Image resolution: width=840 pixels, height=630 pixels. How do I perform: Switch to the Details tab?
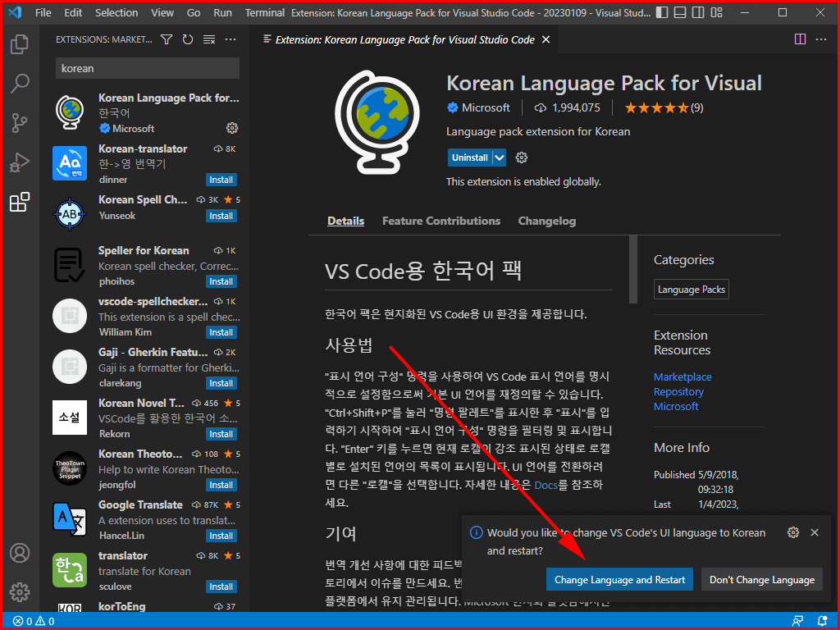click(345, 221)
